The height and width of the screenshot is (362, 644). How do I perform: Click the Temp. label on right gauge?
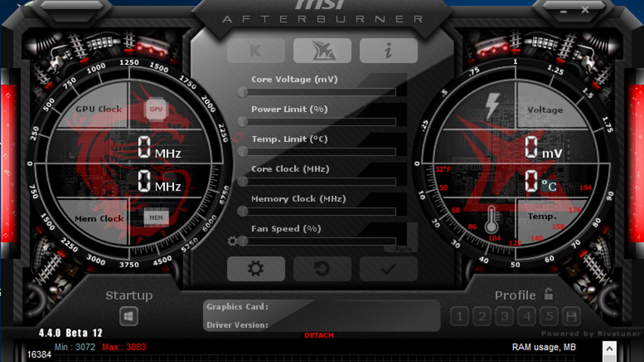coord(542,216)
